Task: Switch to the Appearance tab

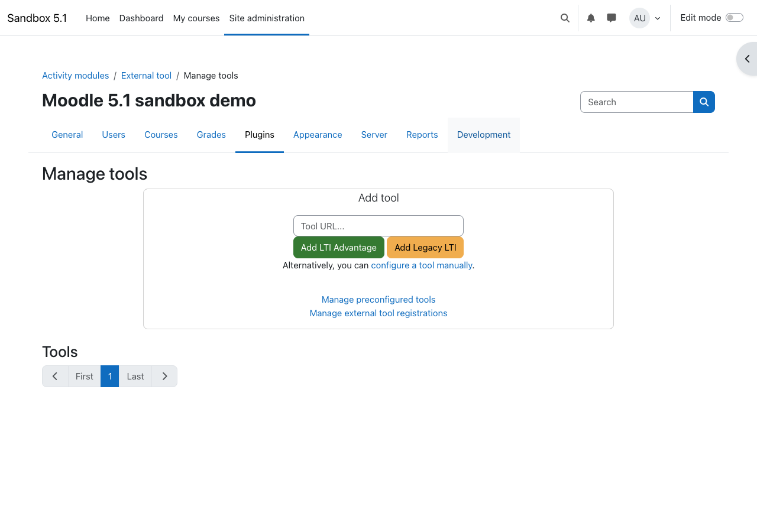Action: pyautogui.click(x=318, y=135)
